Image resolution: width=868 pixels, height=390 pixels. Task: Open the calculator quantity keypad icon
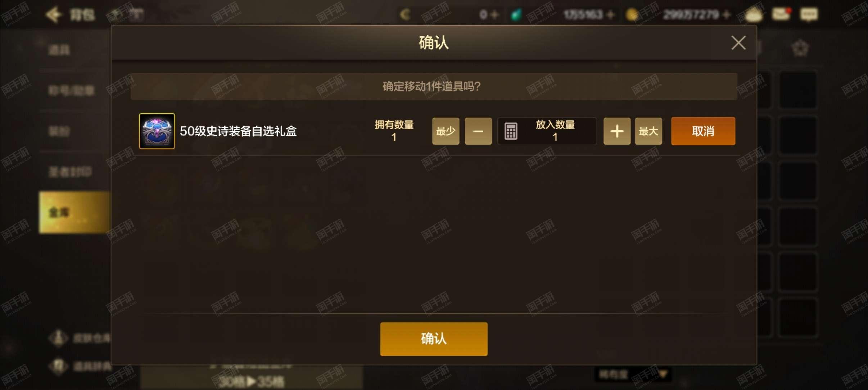pyautogui.click(x=511, y=131)
